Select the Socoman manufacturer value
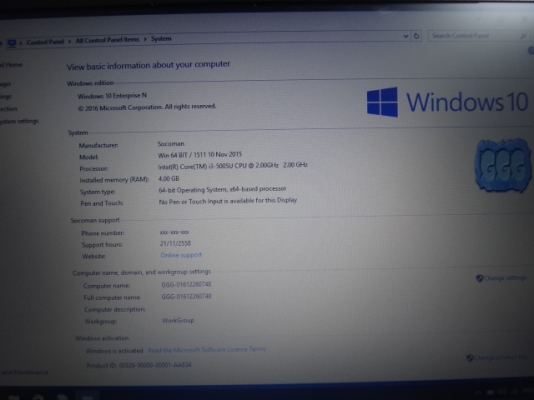 (171, 144)
